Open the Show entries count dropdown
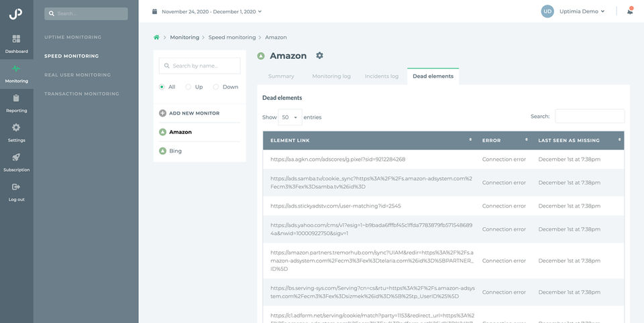 (290, 117)
